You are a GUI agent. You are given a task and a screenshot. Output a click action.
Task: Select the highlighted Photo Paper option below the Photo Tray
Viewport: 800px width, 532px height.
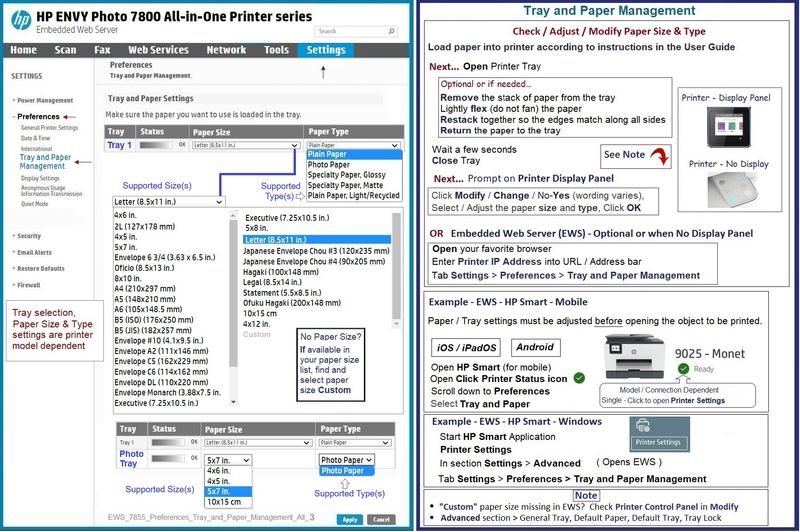pyautogui.click(x=347, y=471)
